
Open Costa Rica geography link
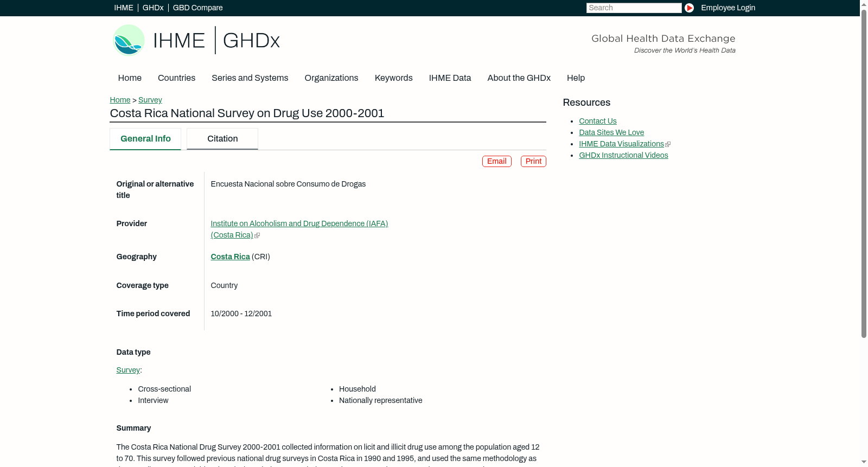(x=230, y=257)
